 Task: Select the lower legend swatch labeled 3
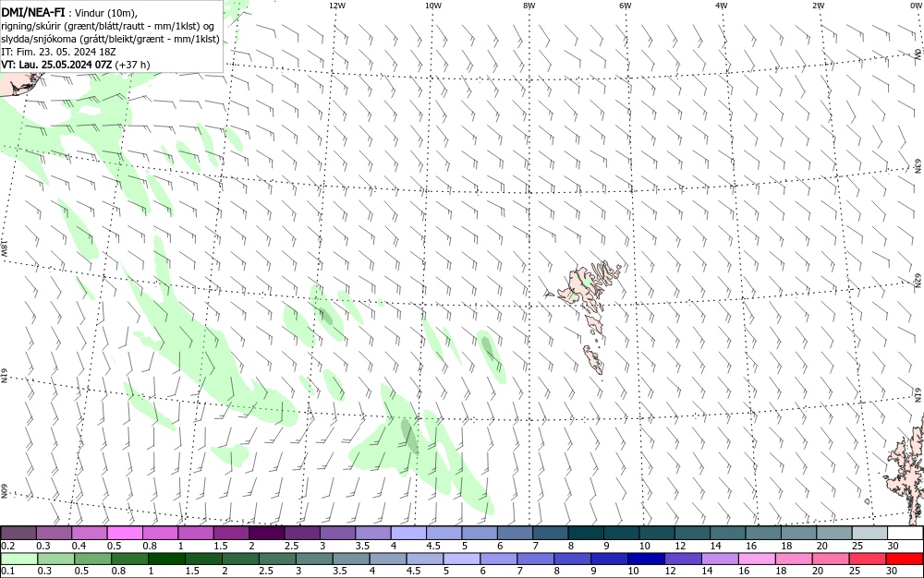(x=314, y=559)
